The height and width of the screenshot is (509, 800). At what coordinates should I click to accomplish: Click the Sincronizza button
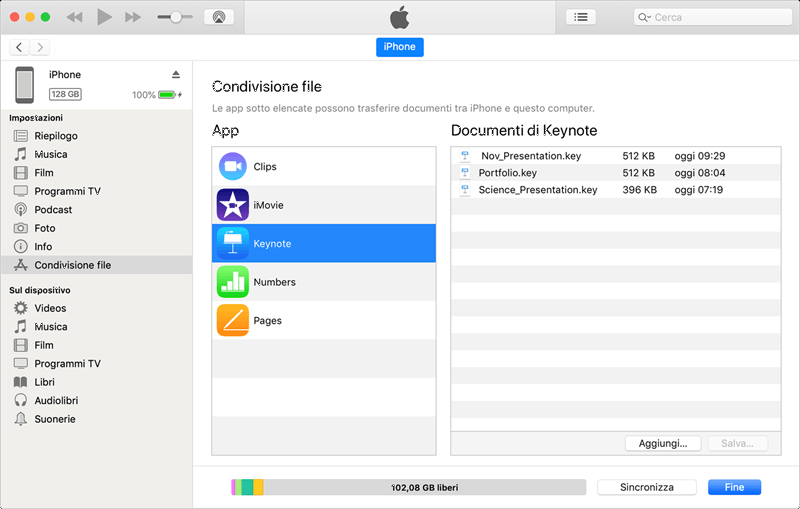pos(646,487)
